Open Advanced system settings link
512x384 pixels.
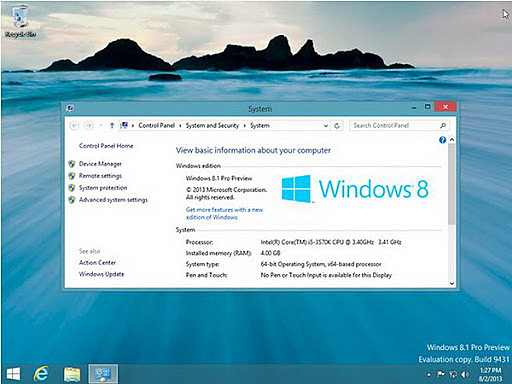pos(113,200)
